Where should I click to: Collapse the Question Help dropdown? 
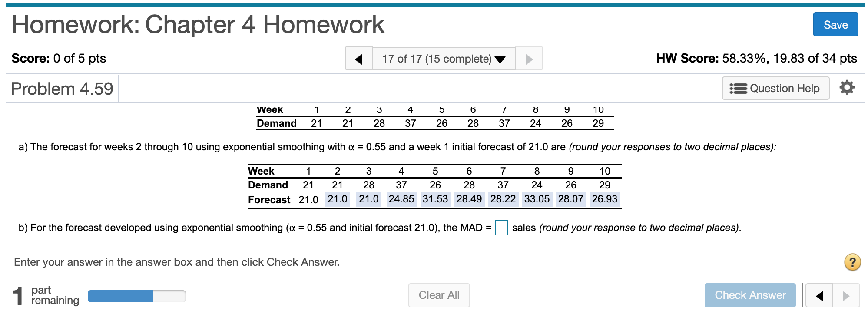(x=776, y=88)
